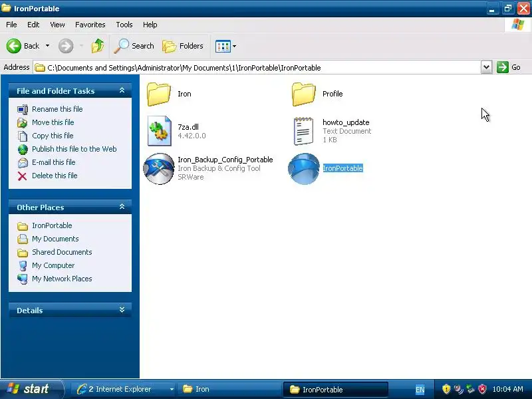Viewport: 532px width, 399px height.
Task: Click the 7za.dll file name
Action: (188, 127)
